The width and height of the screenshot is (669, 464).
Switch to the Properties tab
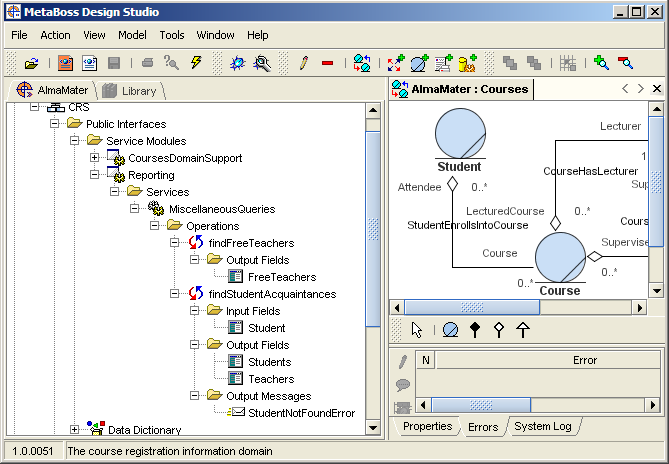tap(427, 426)
